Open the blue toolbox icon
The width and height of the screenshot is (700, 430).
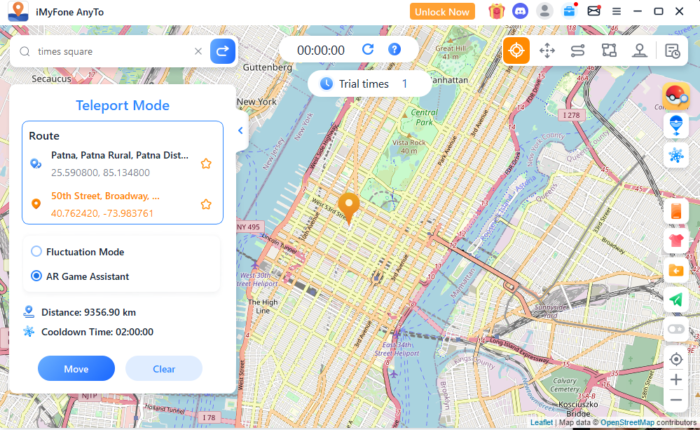pyautogui.click(x=569, y=11)
